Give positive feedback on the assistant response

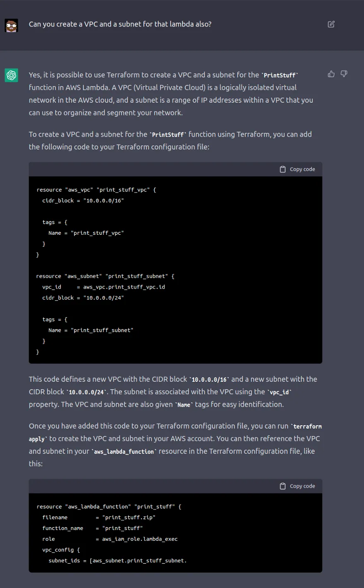coord(331,74)
